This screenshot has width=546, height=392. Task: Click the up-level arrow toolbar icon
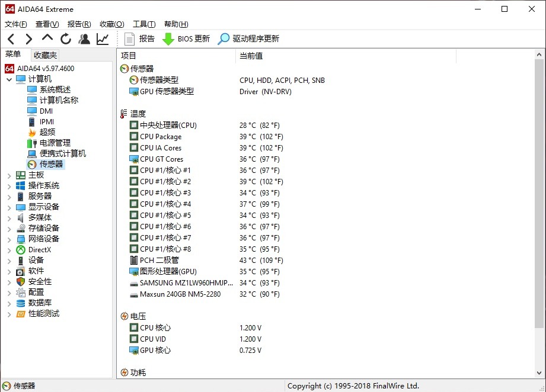[x=47, y=37]
